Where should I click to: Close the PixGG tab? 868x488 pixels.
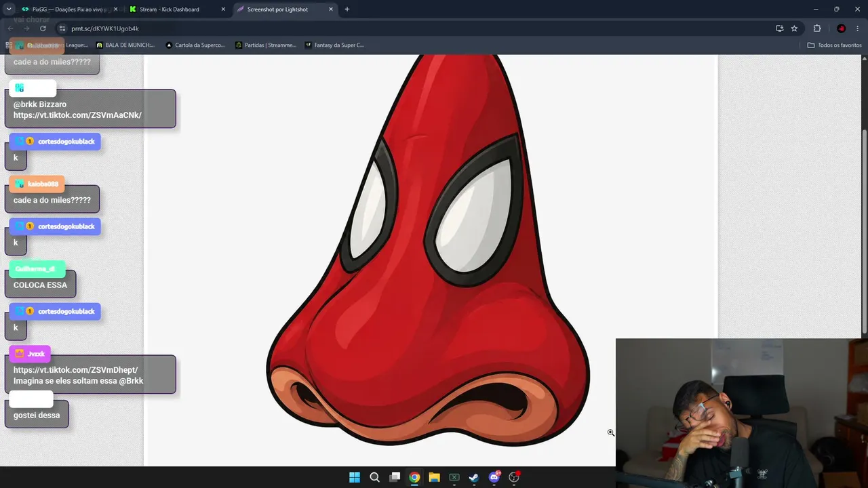coord(115,9)
